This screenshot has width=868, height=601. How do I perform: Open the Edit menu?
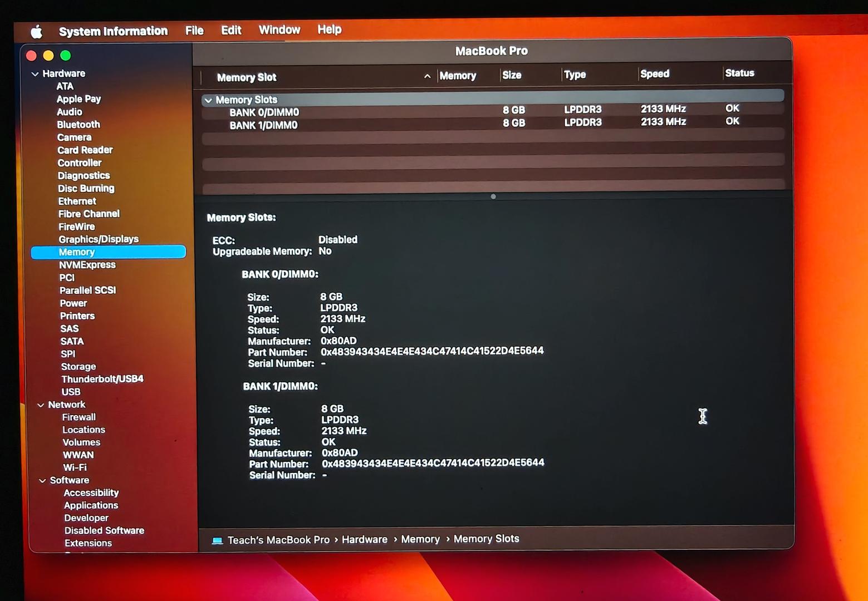pos(231,30)
